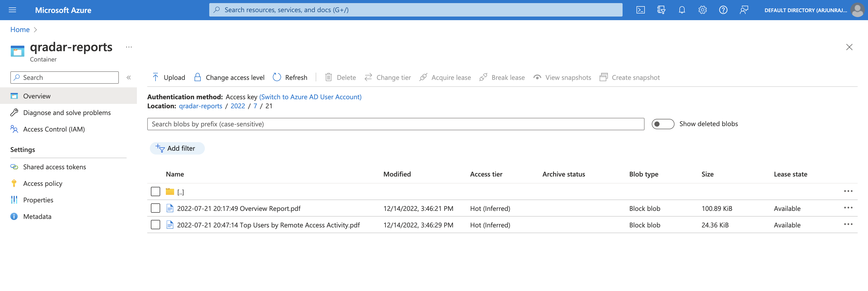Select the Acquire lease icon
The width and height of the screenshot is (868, 291).
(423, 77)
